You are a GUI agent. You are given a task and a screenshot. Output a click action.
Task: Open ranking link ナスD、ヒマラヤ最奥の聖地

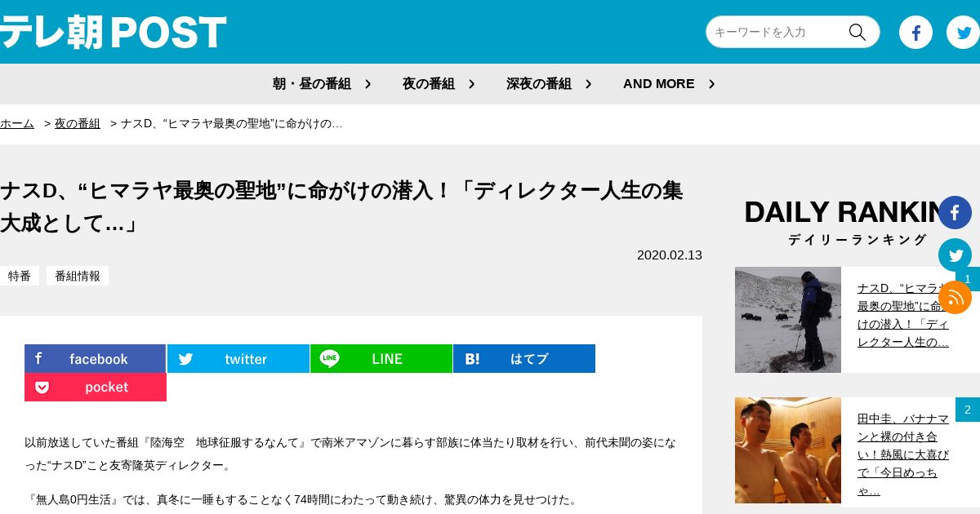tap(903, 315)
